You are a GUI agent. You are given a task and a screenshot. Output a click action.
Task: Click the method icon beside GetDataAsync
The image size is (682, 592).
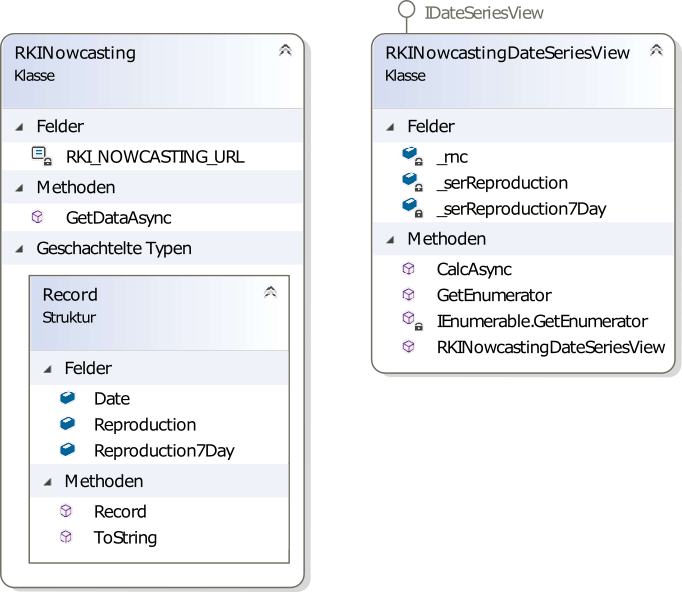click(x=37, y=217)
